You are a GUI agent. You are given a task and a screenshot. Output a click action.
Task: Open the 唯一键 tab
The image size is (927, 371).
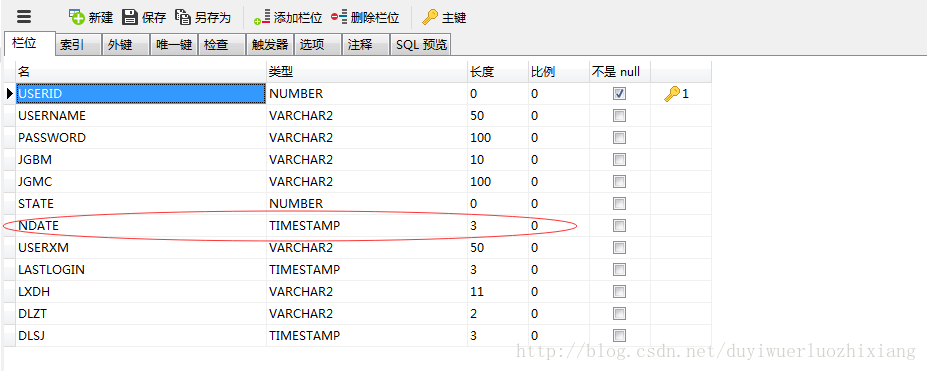coord(174,45)
